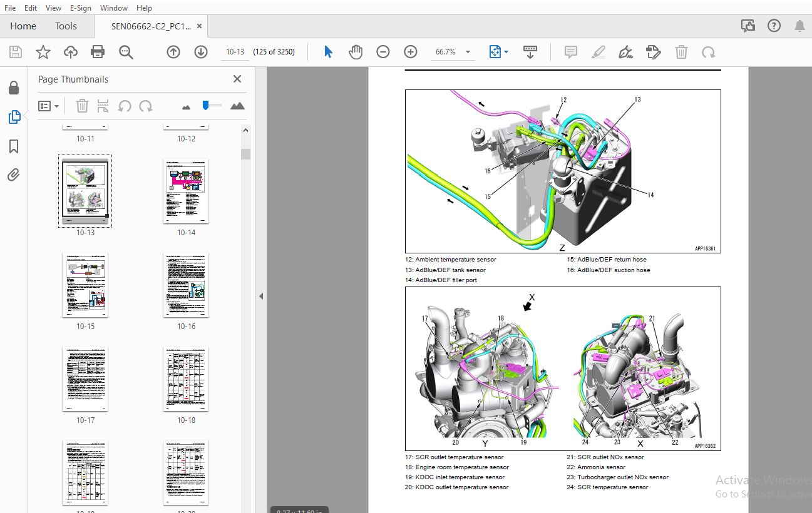Click the scrolling mode keyboard icon

tap(530, 52)
